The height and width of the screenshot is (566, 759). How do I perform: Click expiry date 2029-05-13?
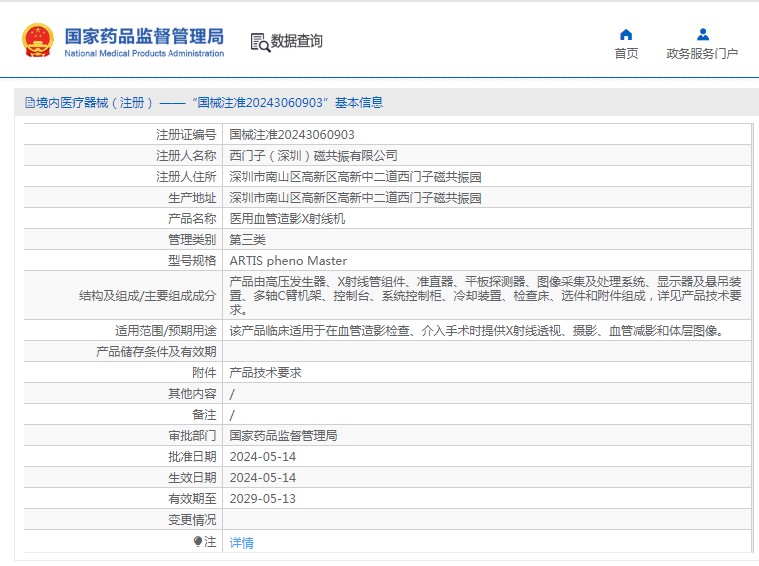[x=263, y=499]
